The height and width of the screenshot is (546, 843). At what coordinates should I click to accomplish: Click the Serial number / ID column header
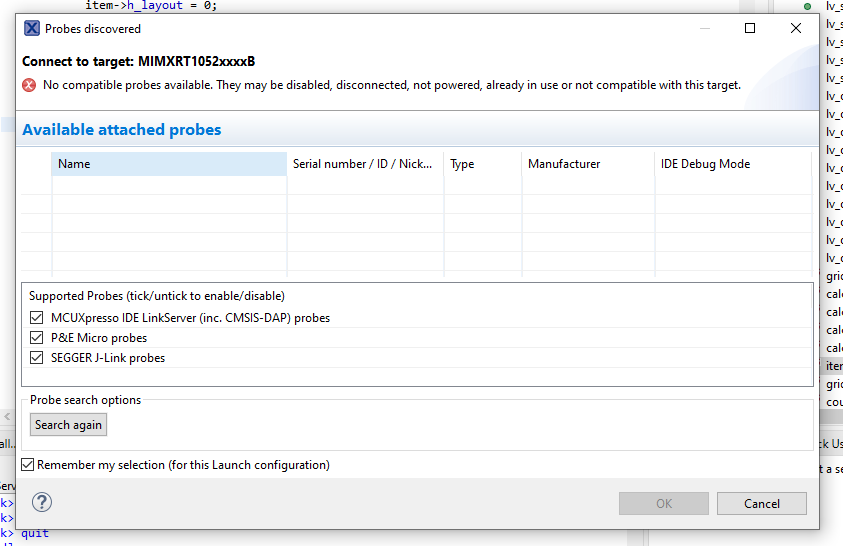point(364,164)
